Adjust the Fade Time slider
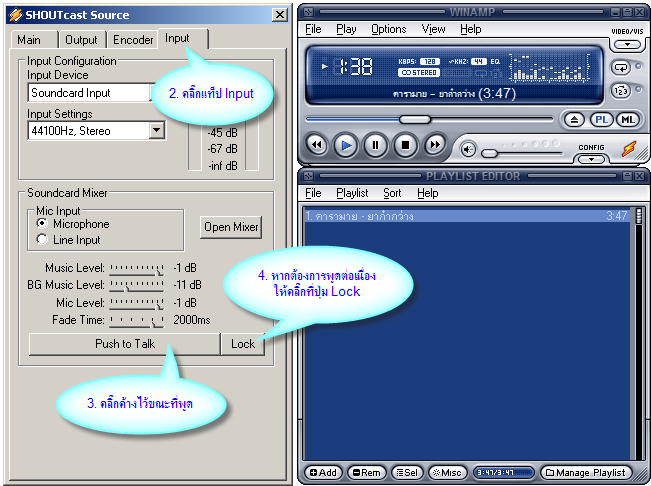Screen dimensions: 651x486 [137, 320]
